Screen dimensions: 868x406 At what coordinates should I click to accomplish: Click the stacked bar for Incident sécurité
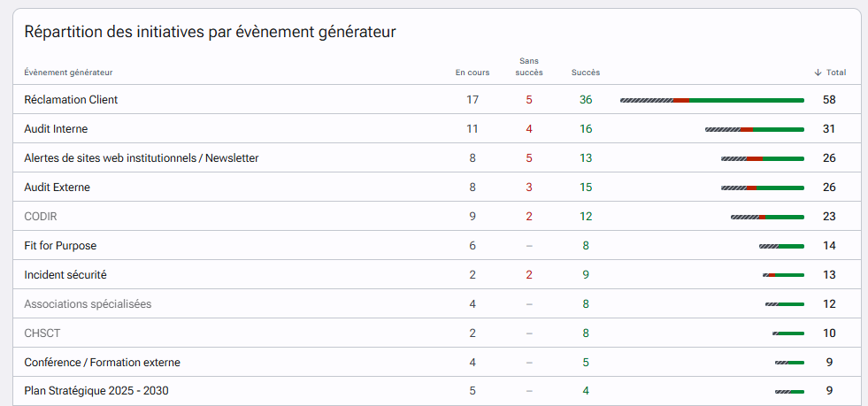coord(783,275)
